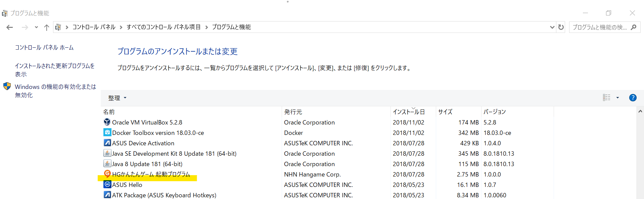The image size is (644, 199).
Task: Click the Java 8 Update 181 icon
Action: click(x=107, y=163)
